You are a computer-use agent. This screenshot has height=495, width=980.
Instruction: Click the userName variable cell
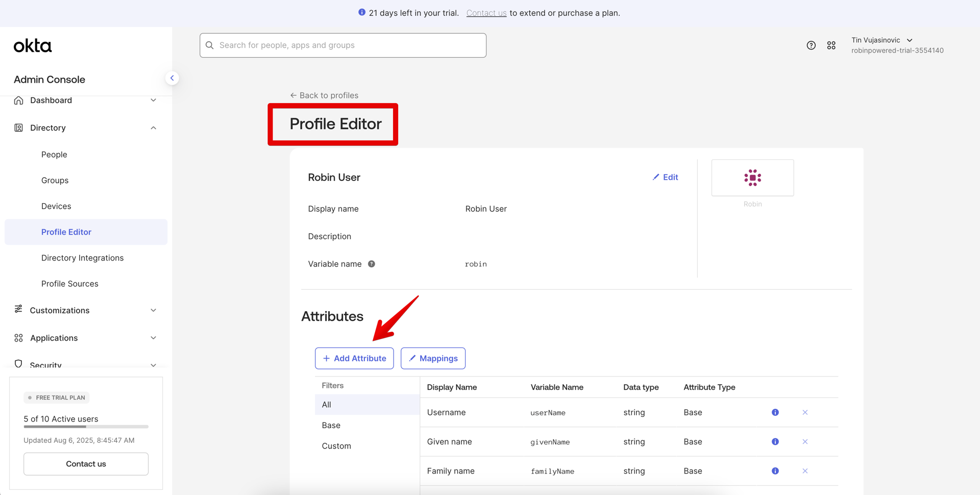pyautogui.click(x=548, y=413)
